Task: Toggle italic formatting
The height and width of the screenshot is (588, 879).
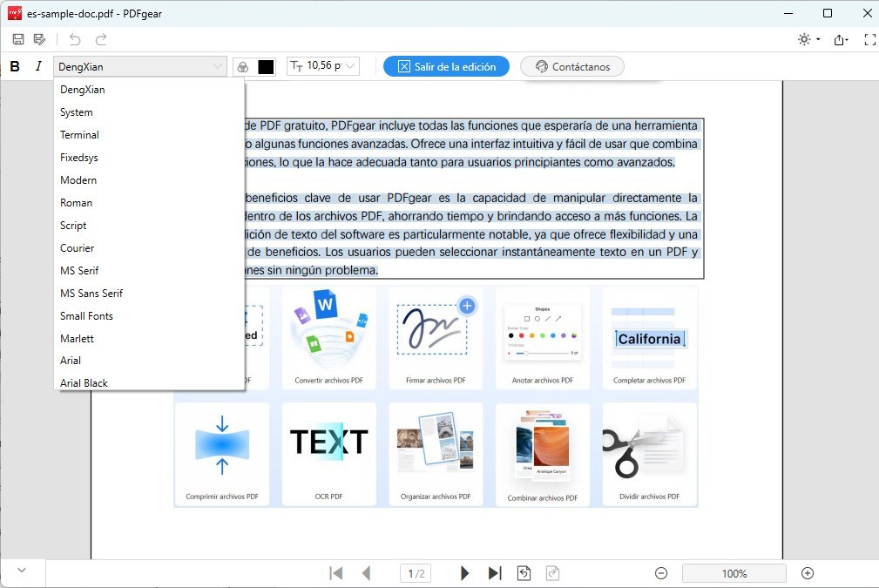Action: (x=37, y=65)
